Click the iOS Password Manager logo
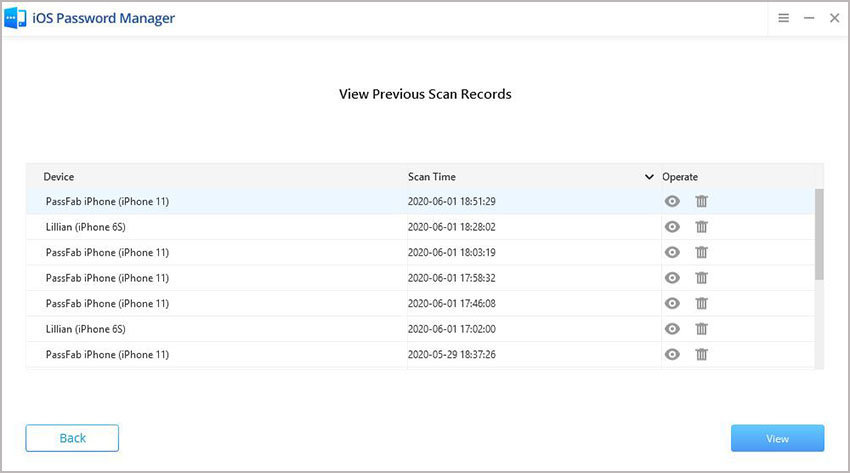This screenshot has height=473, width=850. pos(15,18)
